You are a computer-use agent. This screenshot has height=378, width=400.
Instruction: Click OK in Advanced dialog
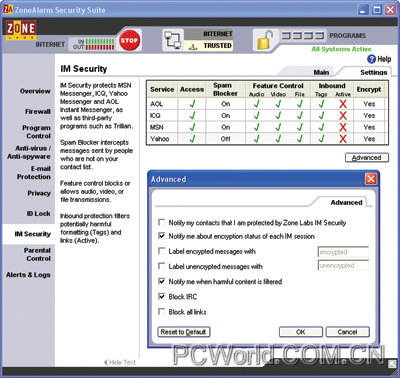pos(301,332)
